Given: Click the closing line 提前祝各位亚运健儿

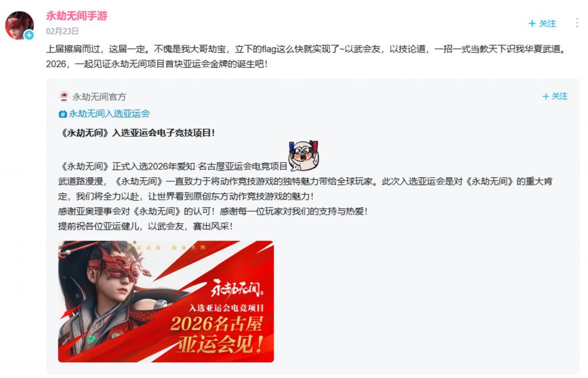Looking at the screenshot, I should point(145,226).
